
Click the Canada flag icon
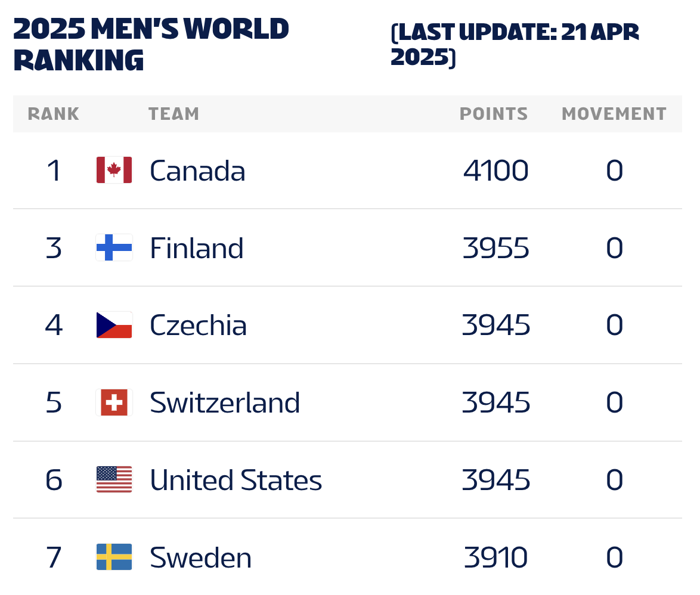pyautogui.click(x=114, y=171)
